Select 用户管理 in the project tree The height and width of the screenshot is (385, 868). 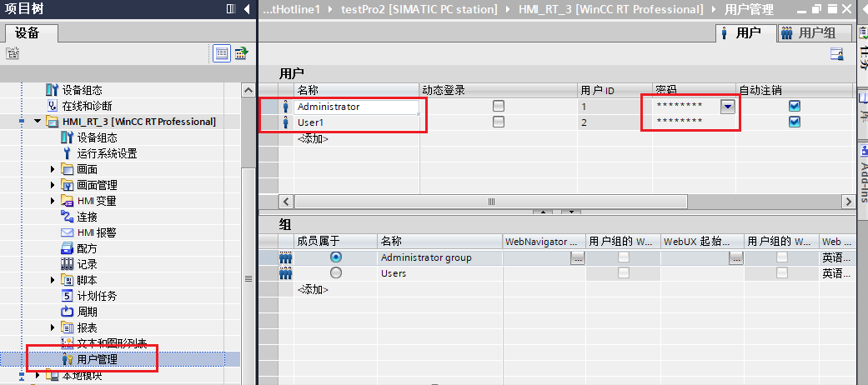(97, 359)
